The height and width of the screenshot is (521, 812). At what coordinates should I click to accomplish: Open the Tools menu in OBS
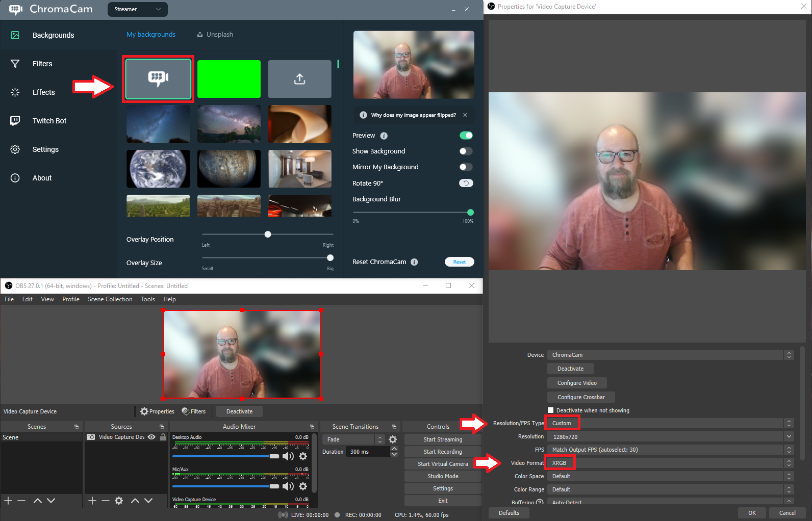point(148,299)
